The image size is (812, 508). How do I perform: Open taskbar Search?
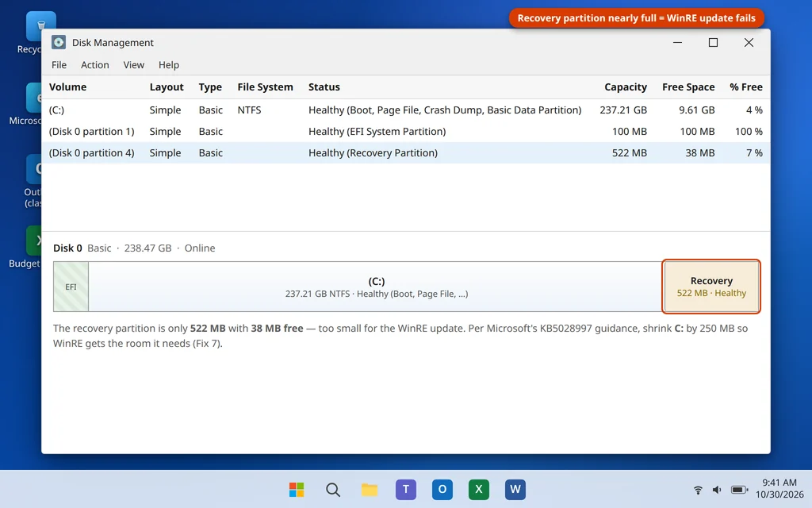pos(333,489)
